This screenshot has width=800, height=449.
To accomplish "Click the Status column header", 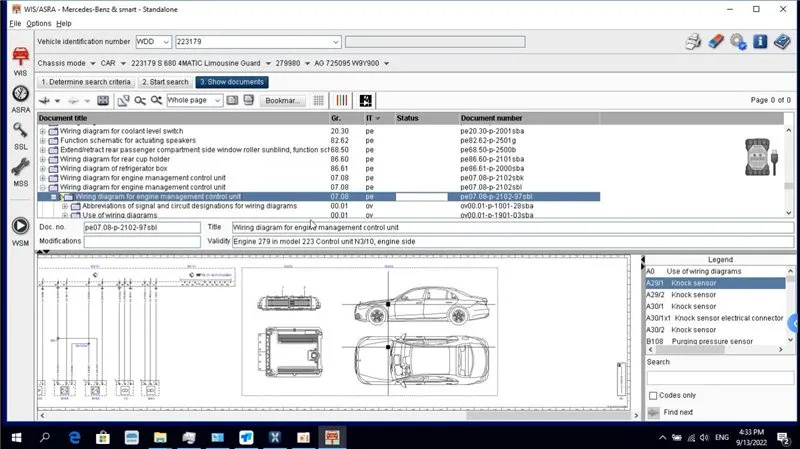I will click(x=427, y=118).
